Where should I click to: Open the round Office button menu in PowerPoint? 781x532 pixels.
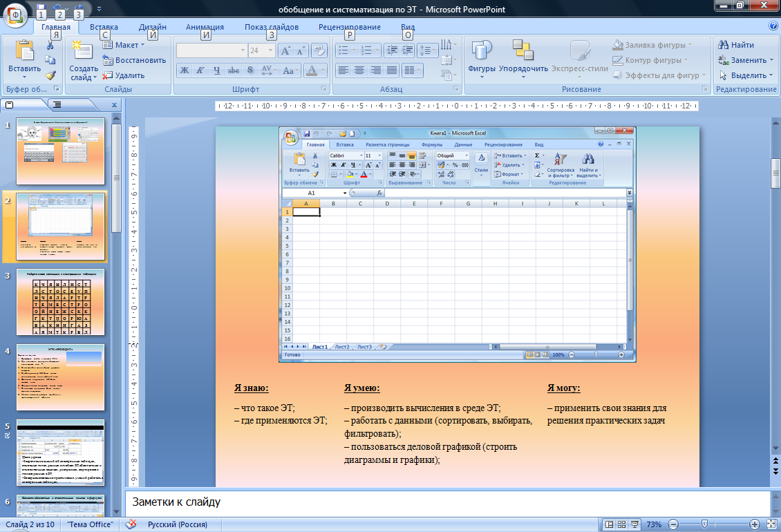15,14
